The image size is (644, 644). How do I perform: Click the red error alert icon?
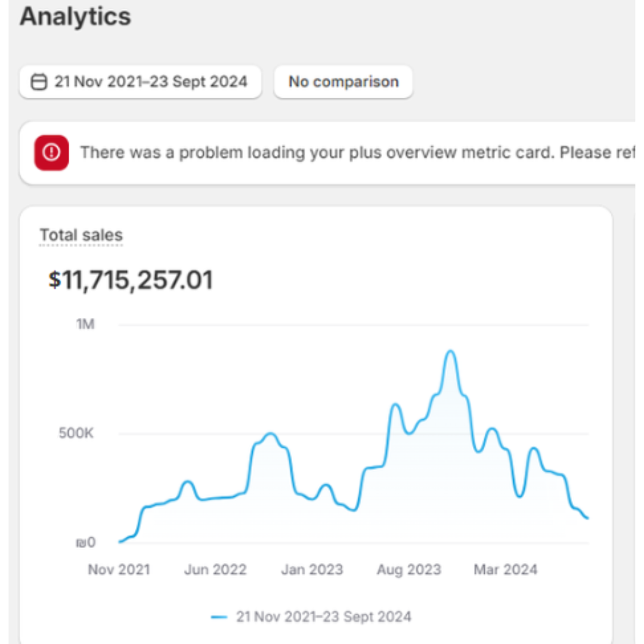tap(51, 153)
